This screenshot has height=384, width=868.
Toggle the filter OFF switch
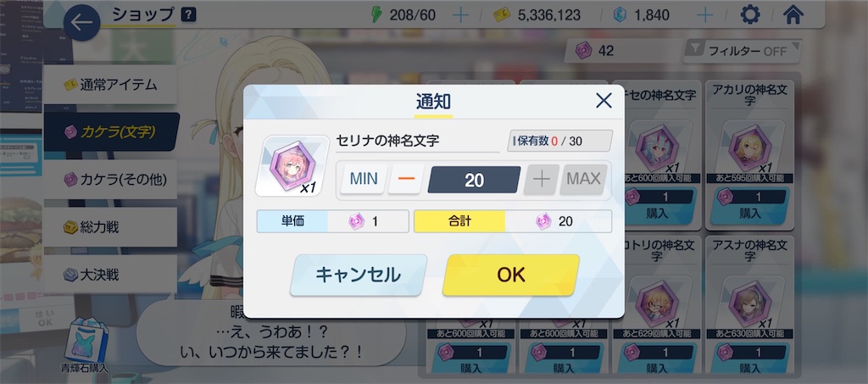(x=743, y=52)
